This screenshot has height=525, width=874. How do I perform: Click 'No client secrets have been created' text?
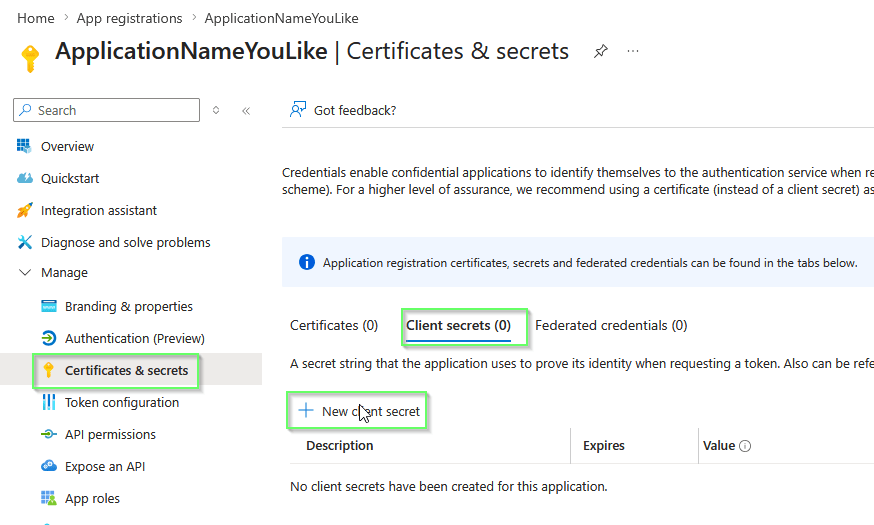449,487
